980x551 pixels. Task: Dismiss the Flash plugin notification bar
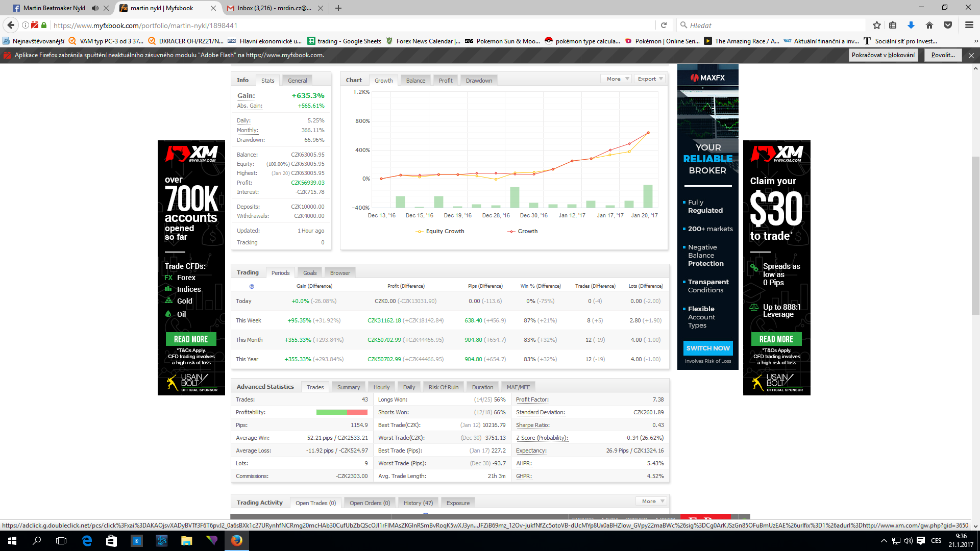971,55
